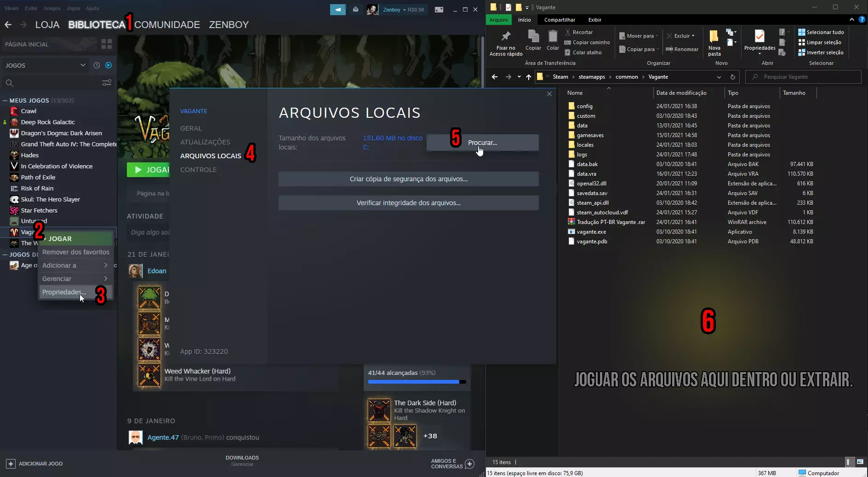The width and height of the screenshot is (868, 477).
Task: Click Limpar seleção in the ribbon
Action: tap(820, 42)
